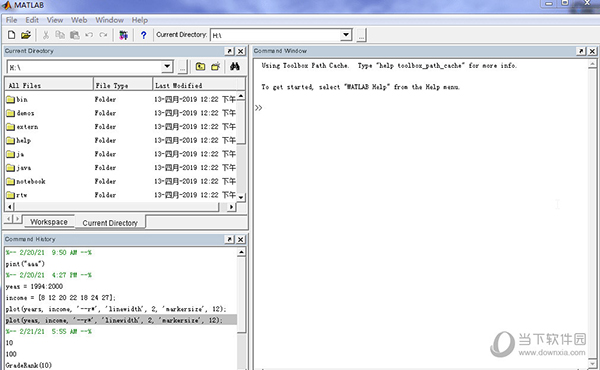Select the highlighted plot(yeas, income...) entry

point(121,320)
